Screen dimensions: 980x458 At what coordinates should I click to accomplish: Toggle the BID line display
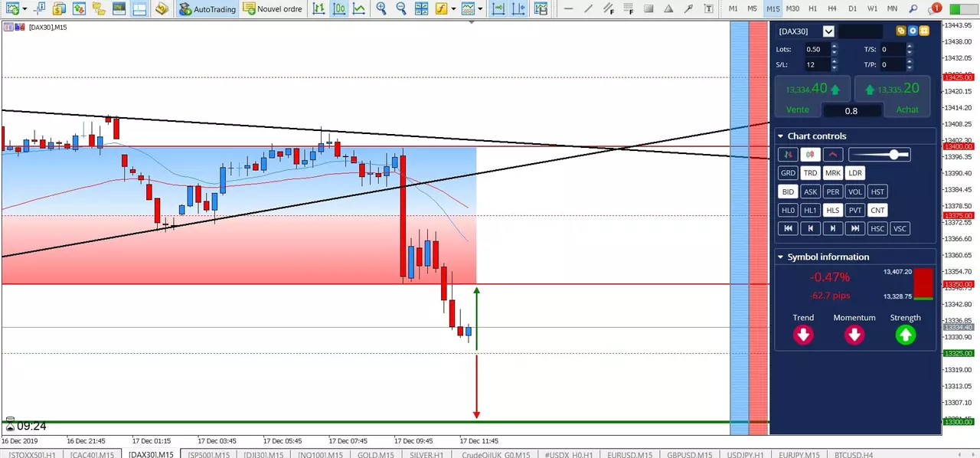(x=788, y=191)
